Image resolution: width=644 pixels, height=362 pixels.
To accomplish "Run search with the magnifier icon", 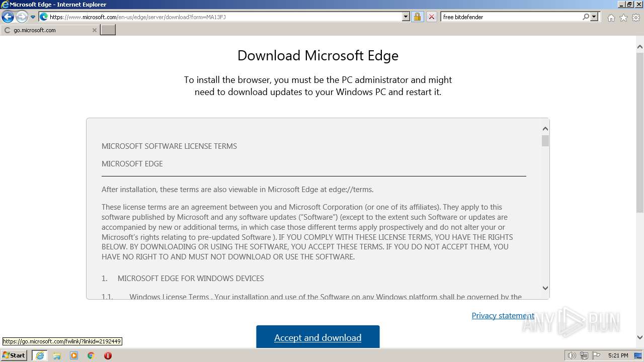I will pos(586,17).
